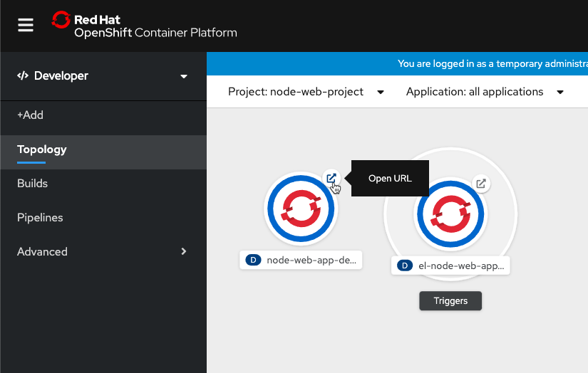This screenshot has width=588, height=373.
Task: Open the hamburger navigation menu
Action: (26, 25)
